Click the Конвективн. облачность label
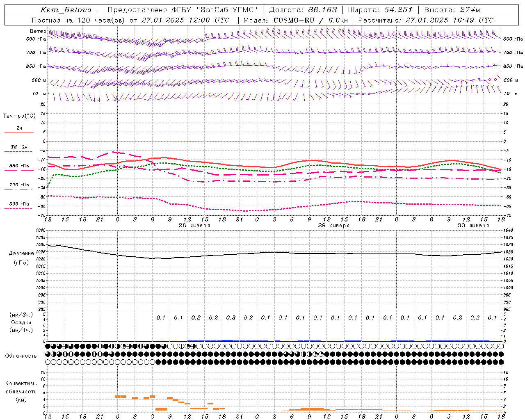 21,387
